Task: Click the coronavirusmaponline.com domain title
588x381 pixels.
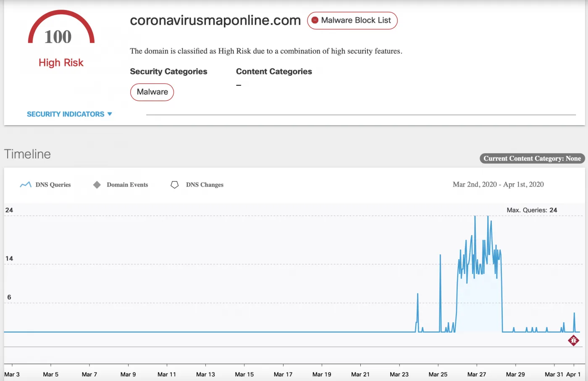Action: click(215, 20)
